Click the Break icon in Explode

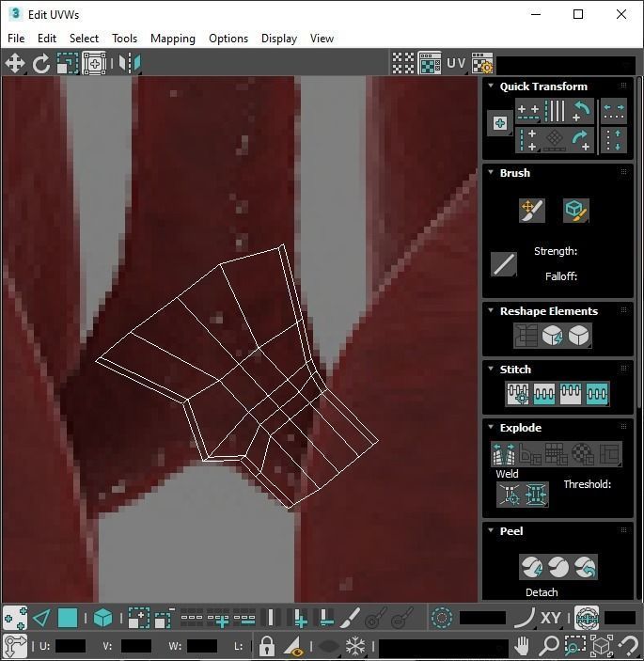504,453
